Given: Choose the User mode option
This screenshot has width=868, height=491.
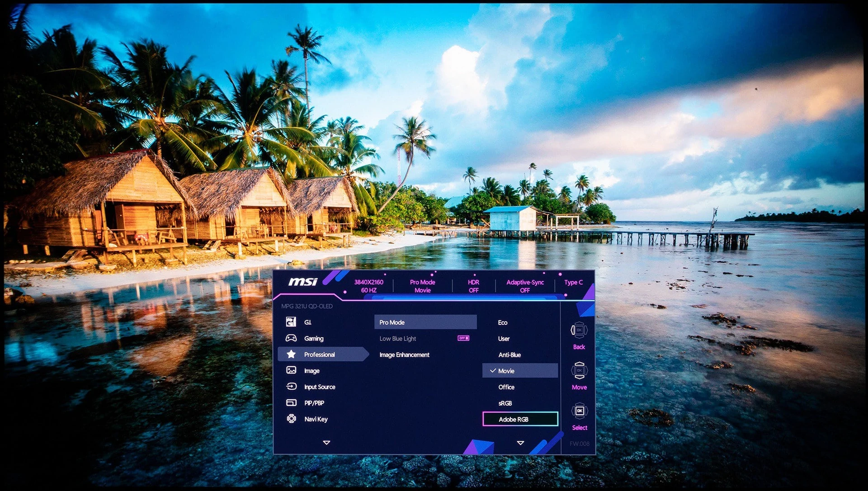Looking at the screenshot, I should pyautogui.click(x=504, y=338).
